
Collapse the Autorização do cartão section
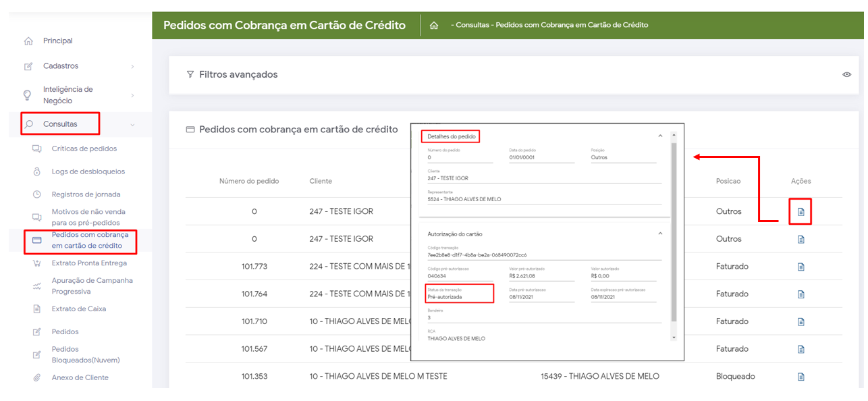point(660,234)
